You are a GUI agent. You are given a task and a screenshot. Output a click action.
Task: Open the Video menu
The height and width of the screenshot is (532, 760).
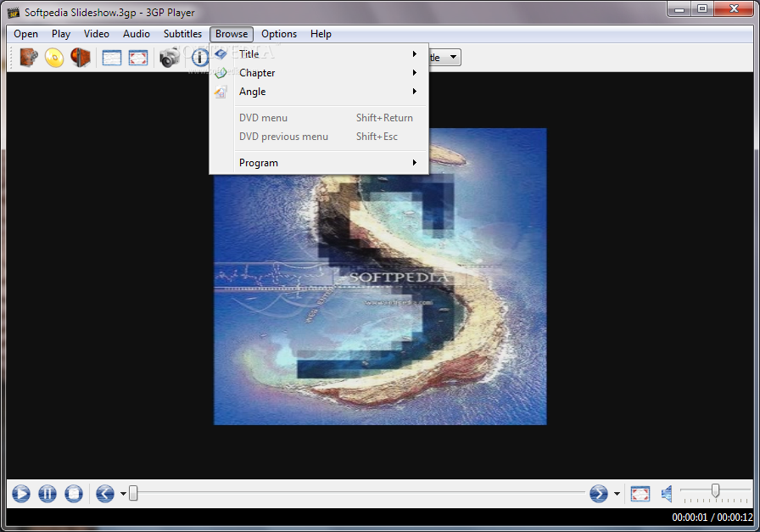[97, 34]
